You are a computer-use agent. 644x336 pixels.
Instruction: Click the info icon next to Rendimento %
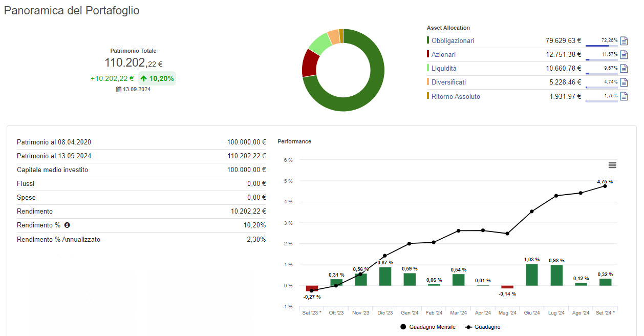(67, 225)
